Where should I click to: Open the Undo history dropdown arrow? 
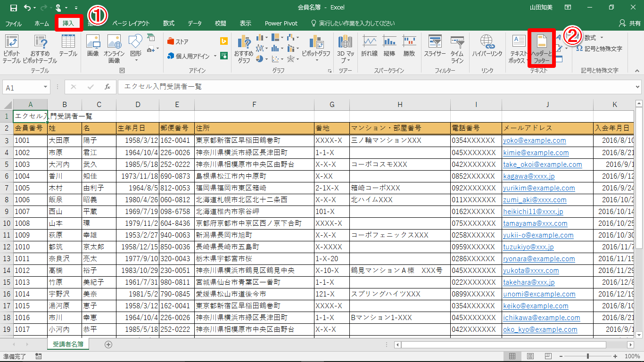(x=35, y=8)
